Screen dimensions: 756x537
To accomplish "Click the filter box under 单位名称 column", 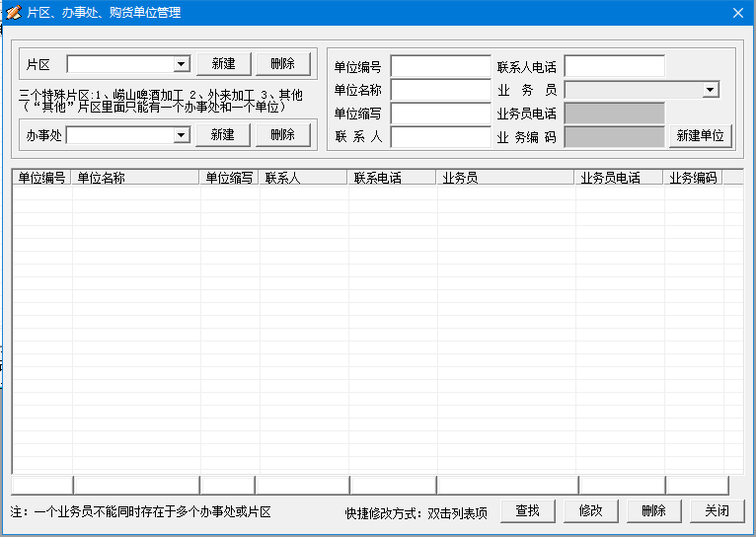I will (x=137, y=485).
